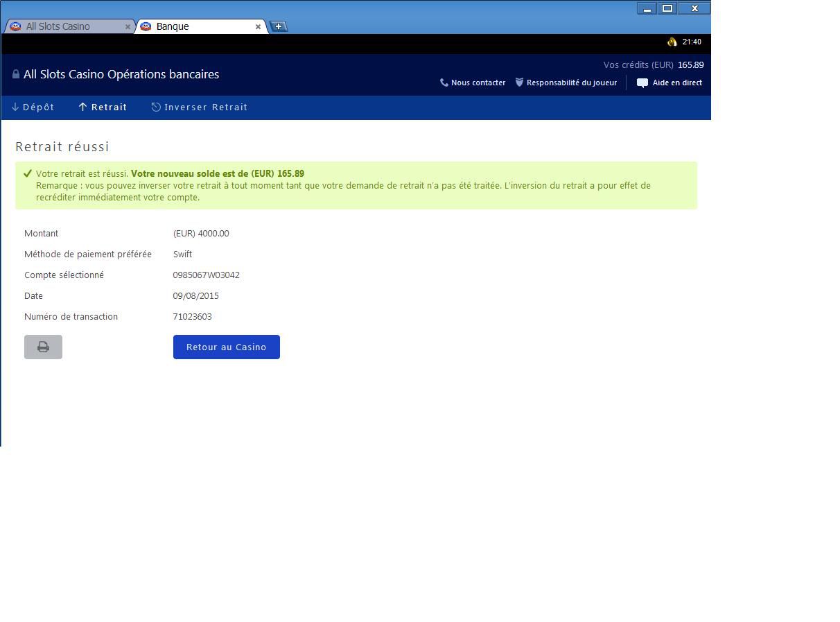This screenshot has height=622, width=840.
Task: Select the amount (EUR) 4000.00
Action: [x=201, y=233]
